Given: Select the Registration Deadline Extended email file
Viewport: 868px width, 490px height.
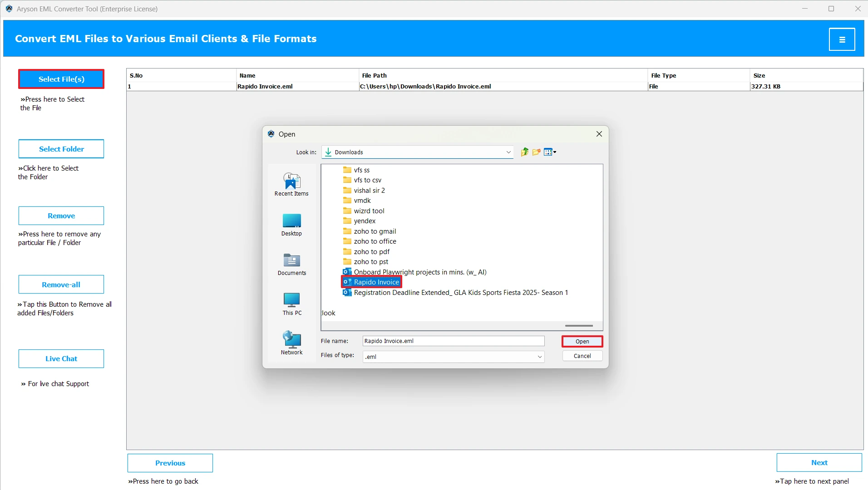Looking at the screenshot, I should coord(456,293).
